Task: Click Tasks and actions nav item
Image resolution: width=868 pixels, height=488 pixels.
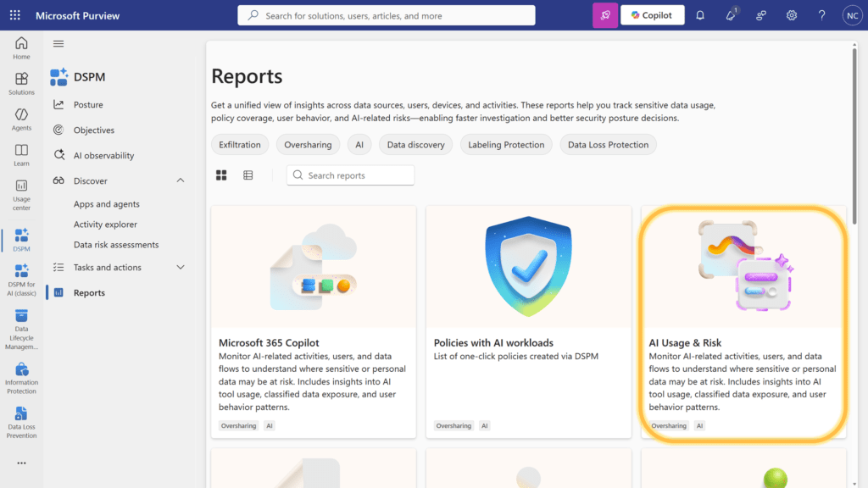Action: [108, 267]
